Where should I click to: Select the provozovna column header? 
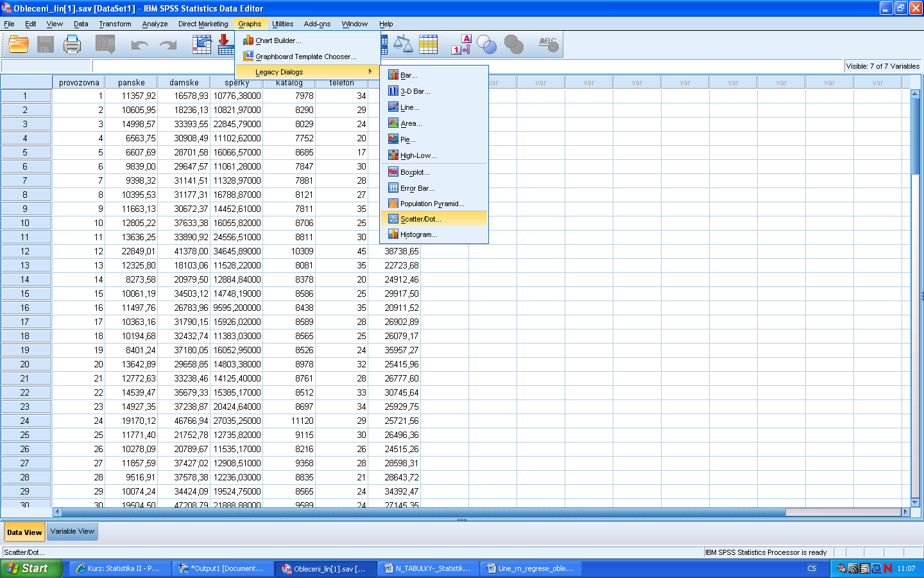click(79, 83)
